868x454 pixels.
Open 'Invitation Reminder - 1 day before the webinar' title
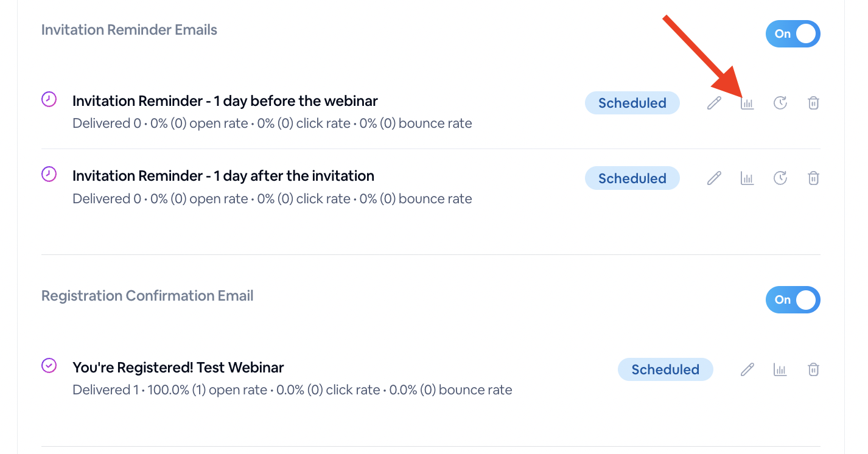coord(225,101)
